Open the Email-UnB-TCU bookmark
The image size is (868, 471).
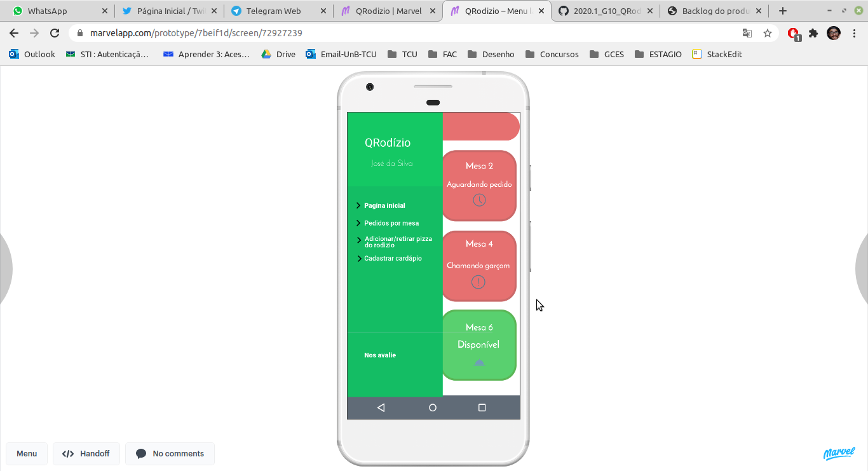[x=341, y=54]
